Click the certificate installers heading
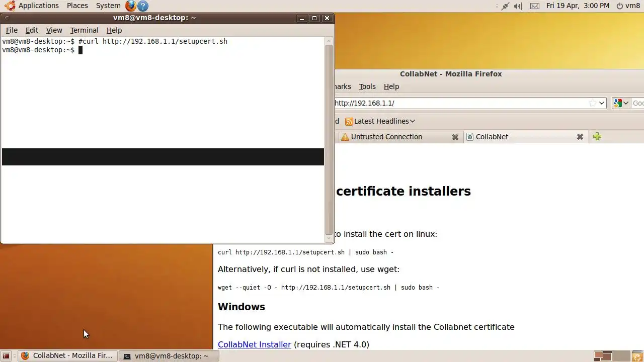 click(x=404, y=191)
